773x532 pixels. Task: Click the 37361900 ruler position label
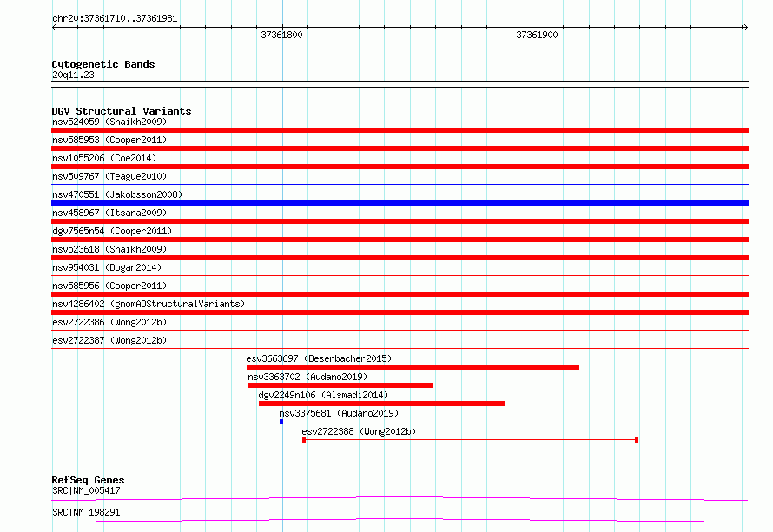[x=537, y=35]
